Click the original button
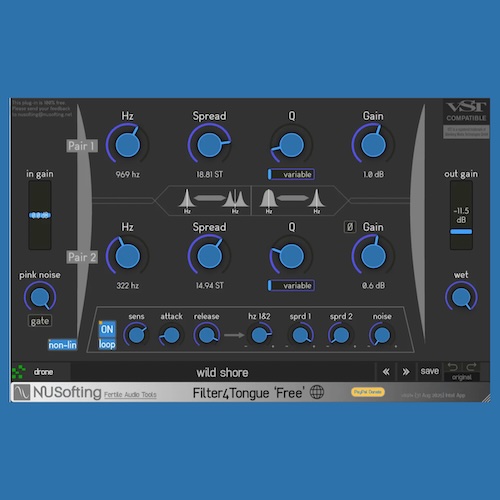This screenshot has height=500, width=500. click(x=462, y=377)
